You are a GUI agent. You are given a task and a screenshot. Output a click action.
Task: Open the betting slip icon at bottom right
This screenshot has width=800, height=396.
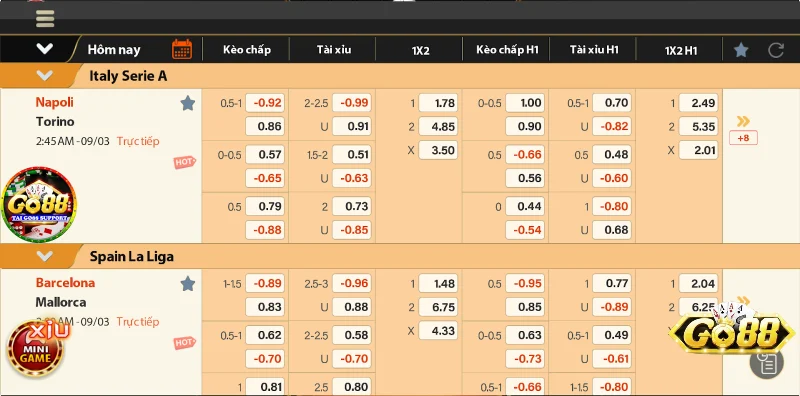766,362
